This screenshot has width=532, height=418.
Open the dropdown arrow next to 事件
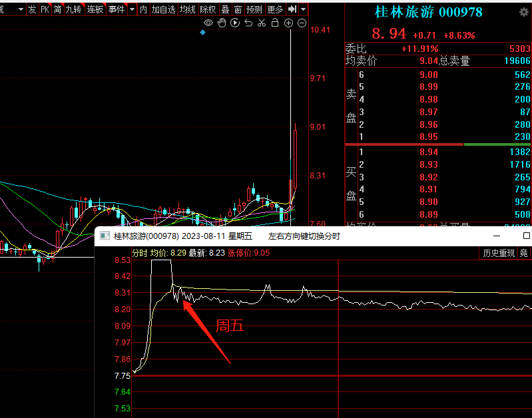tap(132, 9)
